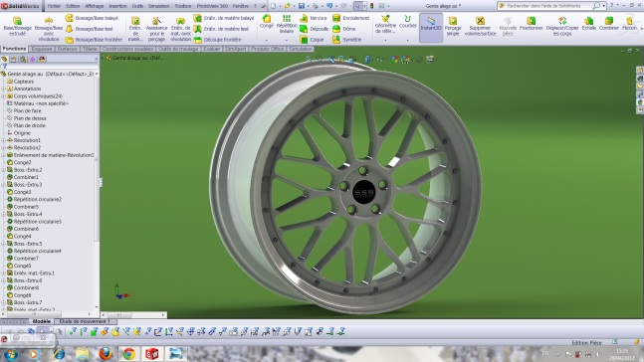Switch to the Surfaces tab
Image resolution: width=644 pixels, height=362 pixels.
click(67, 49)
